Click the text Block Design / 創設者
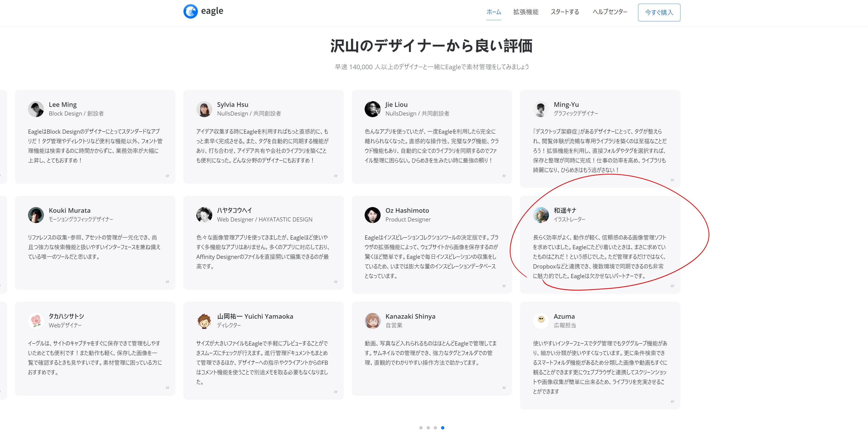 click(x=76, y=114)
